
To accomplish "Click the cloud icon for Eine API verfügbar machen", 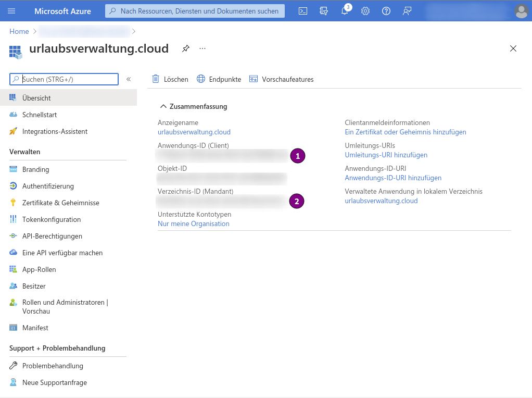I will coord(13,252).
